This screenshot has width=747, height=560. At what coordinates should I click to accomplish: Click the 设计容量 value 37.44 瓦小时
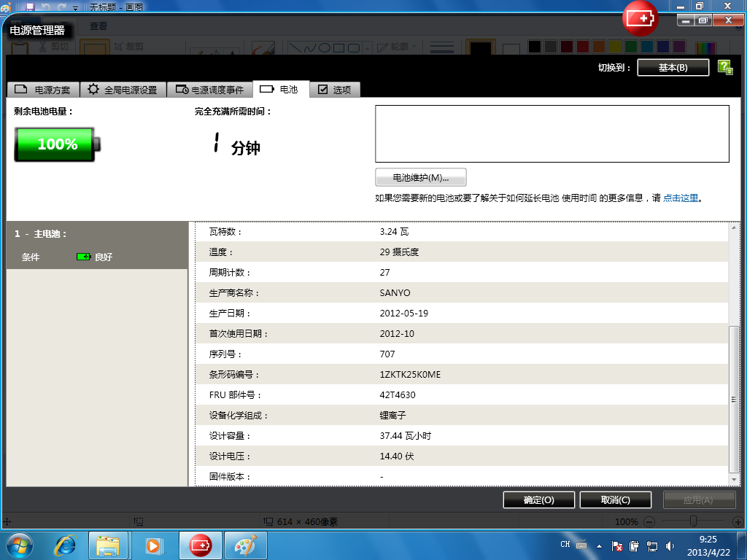406,436
